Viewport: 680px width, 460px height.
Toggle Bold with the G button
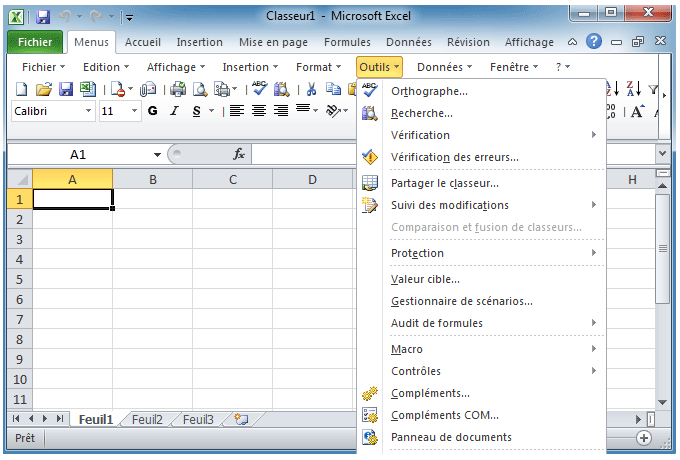pyautogui.click(x=152, y=111)
